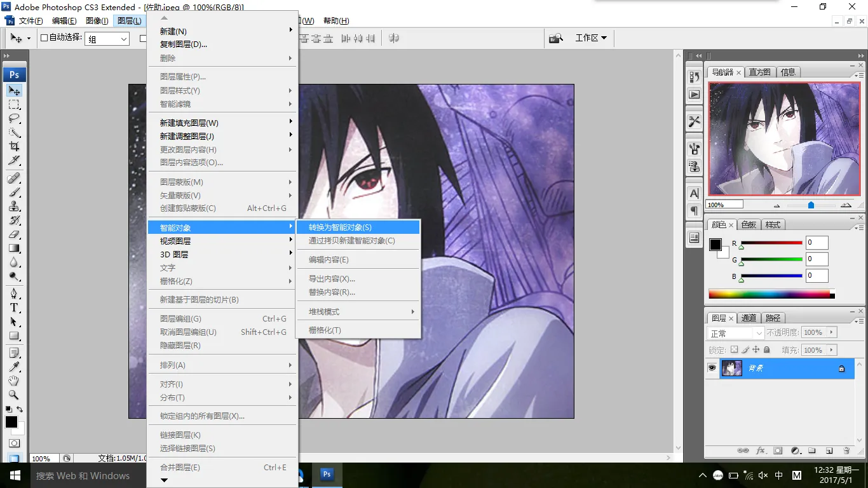Screen dimensions: 868x488
Task: Choose 转换为智能对象(S) from submenu
Action: [x=358, y=227]
